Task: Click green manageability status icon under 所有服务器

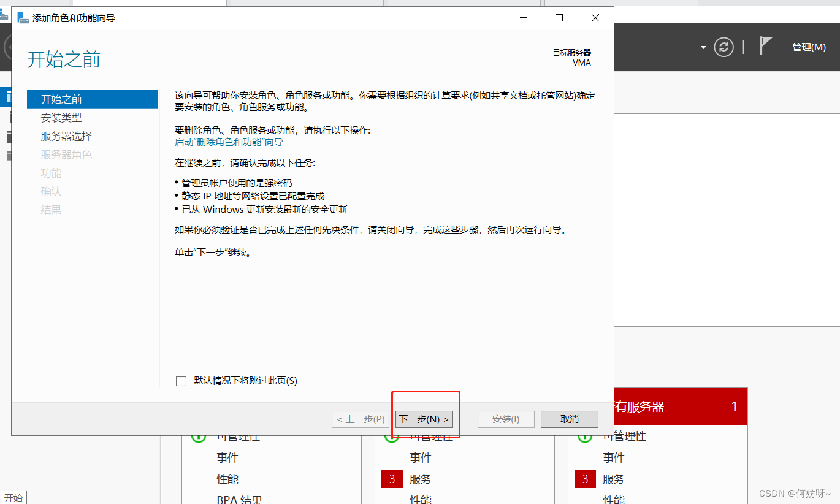Action: click(584, 437)
